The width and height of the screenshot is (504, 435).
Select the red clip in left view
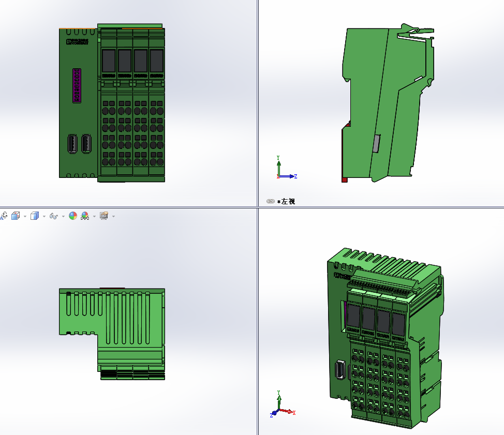pos(344,179)
